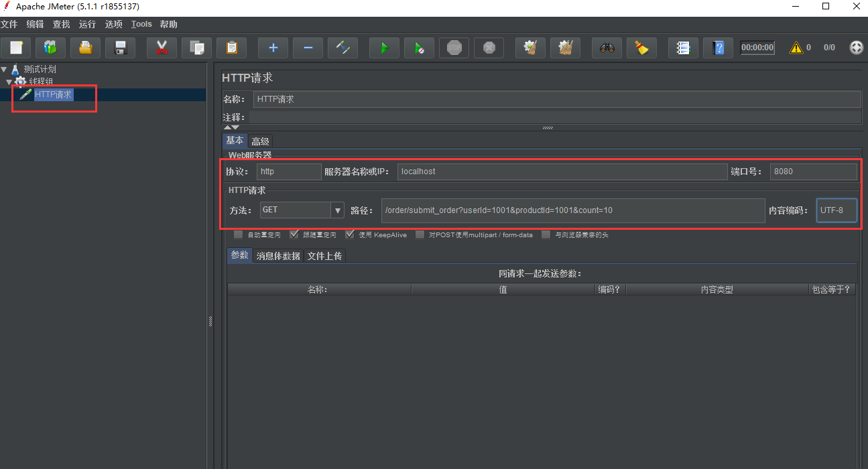This screenshot has height=469, width=868.
Task: Select the HTTP请求 item in the tree
Action: (x=53, y=94)
